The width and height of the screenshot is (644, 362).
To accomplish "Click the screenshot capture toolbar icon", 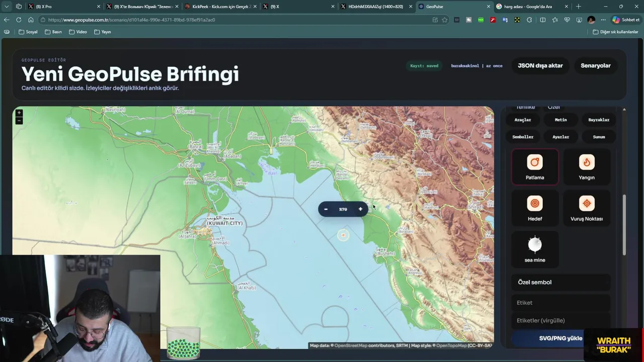I will tap(579, 20).
